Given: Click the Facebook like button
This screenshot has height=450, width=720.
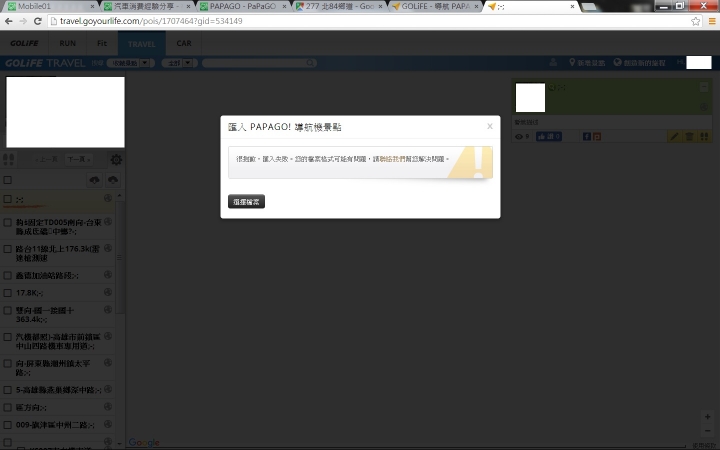Looking at the screenshot, I should (549, 136).
